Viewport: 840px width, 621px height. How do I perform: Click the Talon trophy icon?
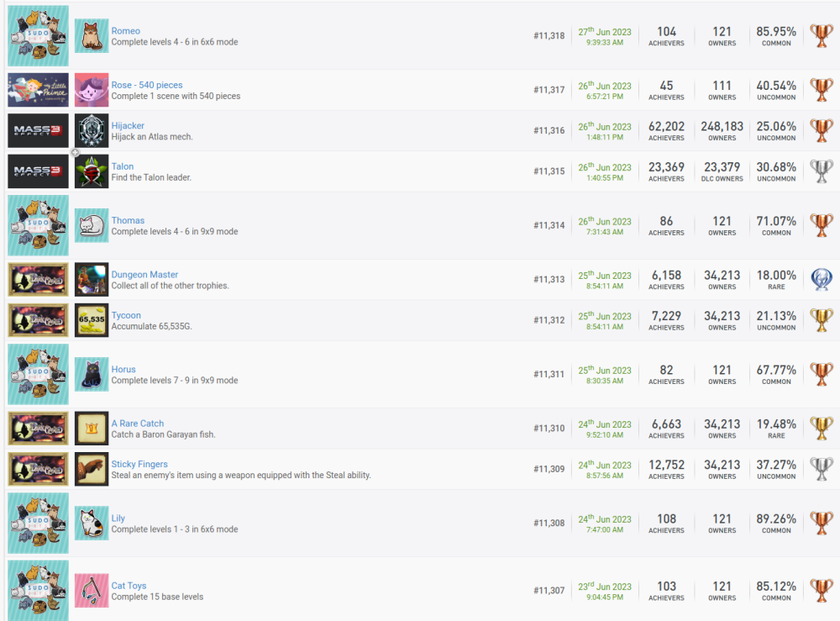92,171
